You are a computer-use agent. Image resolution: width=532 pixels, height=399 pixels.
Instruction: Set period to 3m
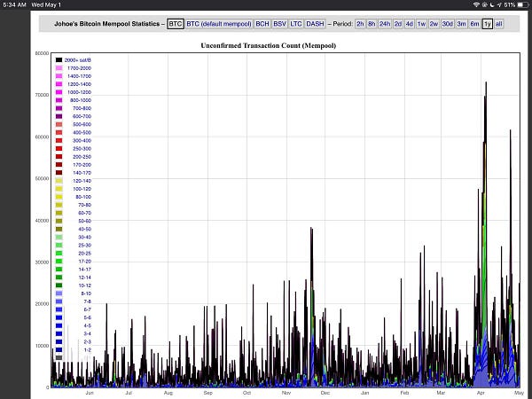pos(461,24)
